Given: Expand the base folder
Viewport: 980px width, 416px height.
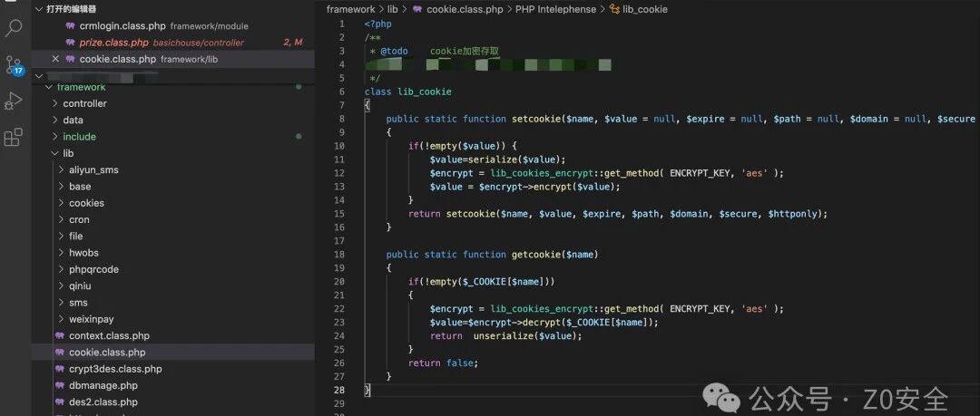Looking at the screenshot, I should tap(173, 186).
